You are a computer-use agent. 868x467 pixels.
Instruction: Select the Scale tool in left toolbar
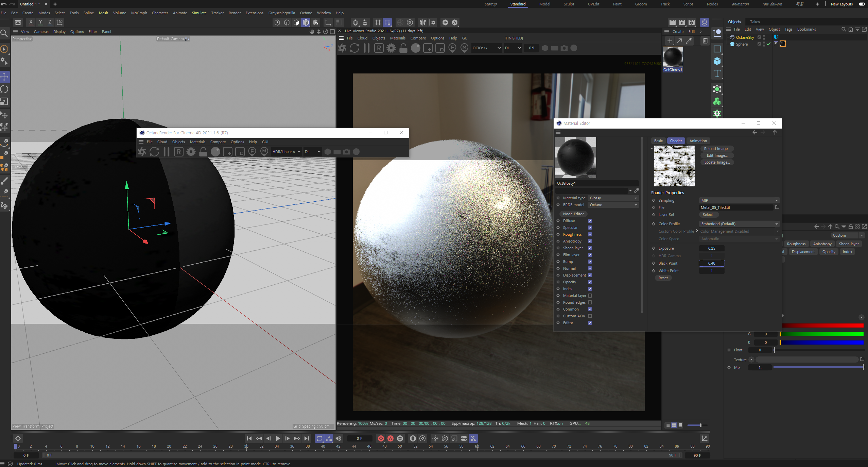(x=4, y=102)
